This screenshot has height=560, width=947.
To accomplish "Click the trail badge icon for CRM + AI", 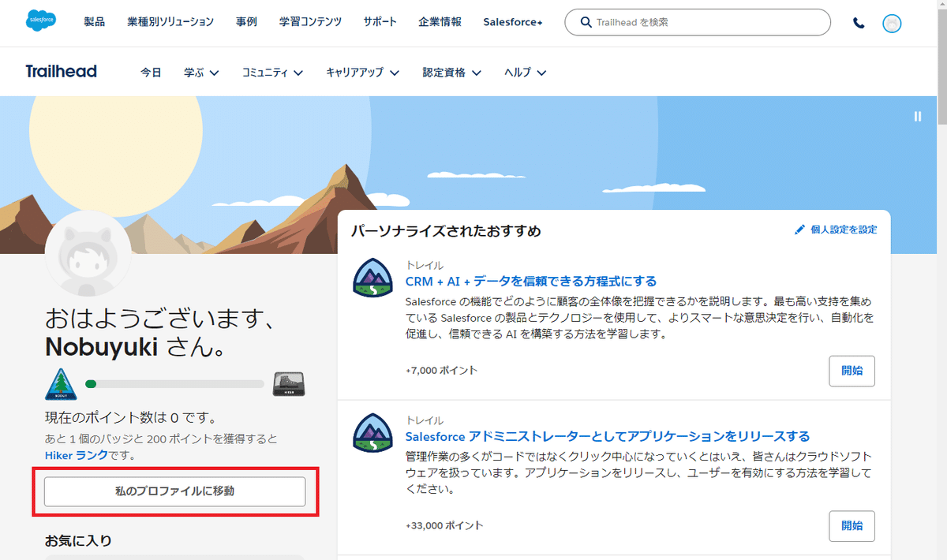I will tap(372, 278).
